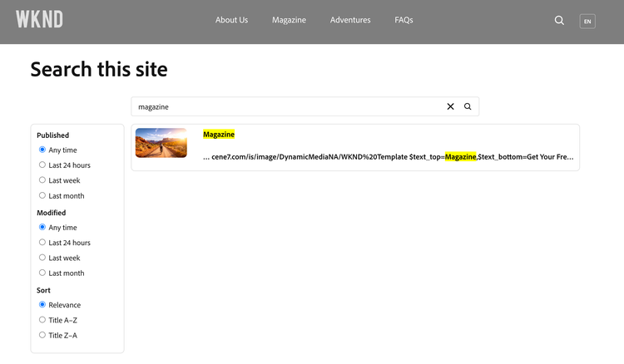Open the Adventures navigation item
This screenshot has width=624, height=364.
350,20
